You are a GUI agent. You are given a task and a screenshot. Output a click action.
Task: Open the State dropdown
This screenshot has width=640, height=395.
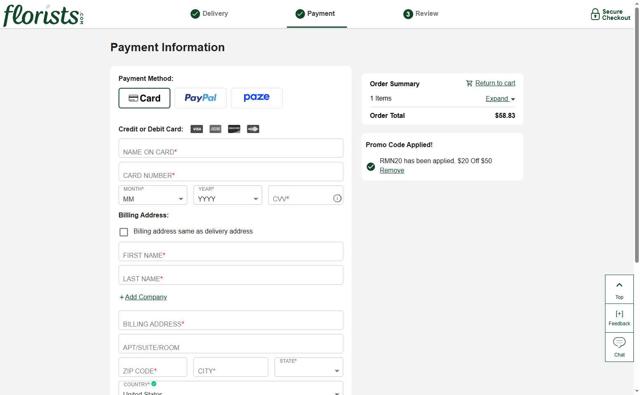(x=309, y=367)
